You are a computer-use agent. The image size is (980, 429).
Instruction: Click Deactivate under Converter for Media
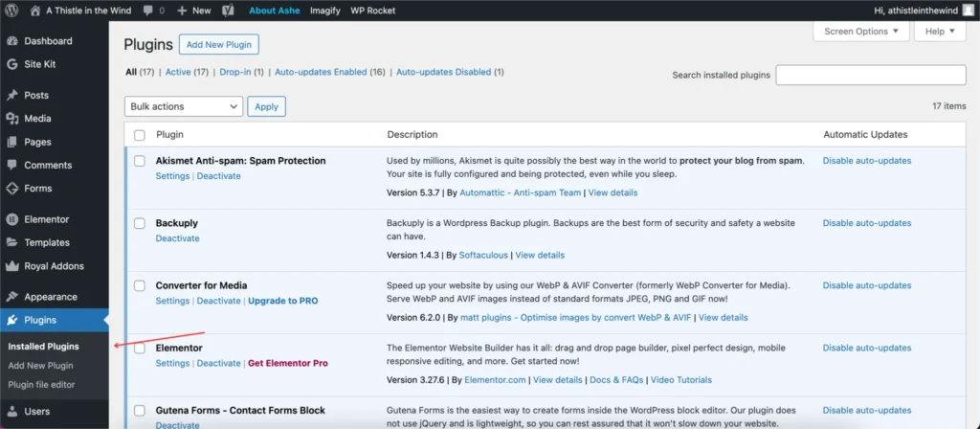(x=219, y=301)
